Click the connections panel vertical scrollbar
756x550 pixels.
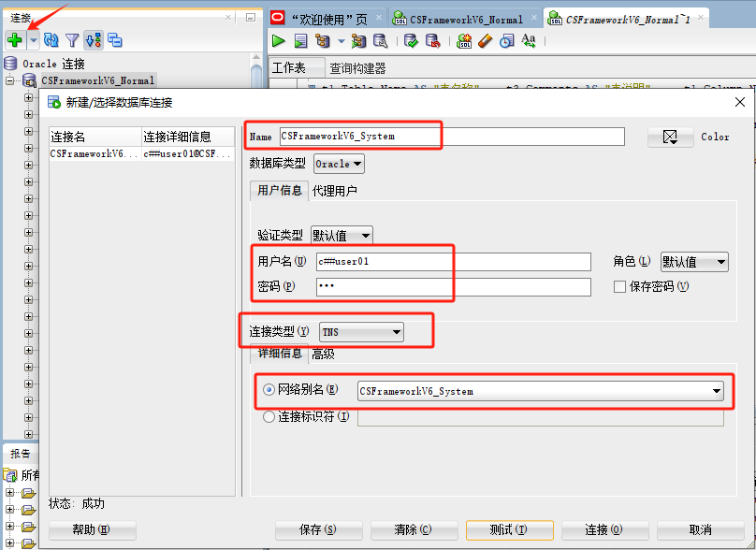(x=256, y=71)
